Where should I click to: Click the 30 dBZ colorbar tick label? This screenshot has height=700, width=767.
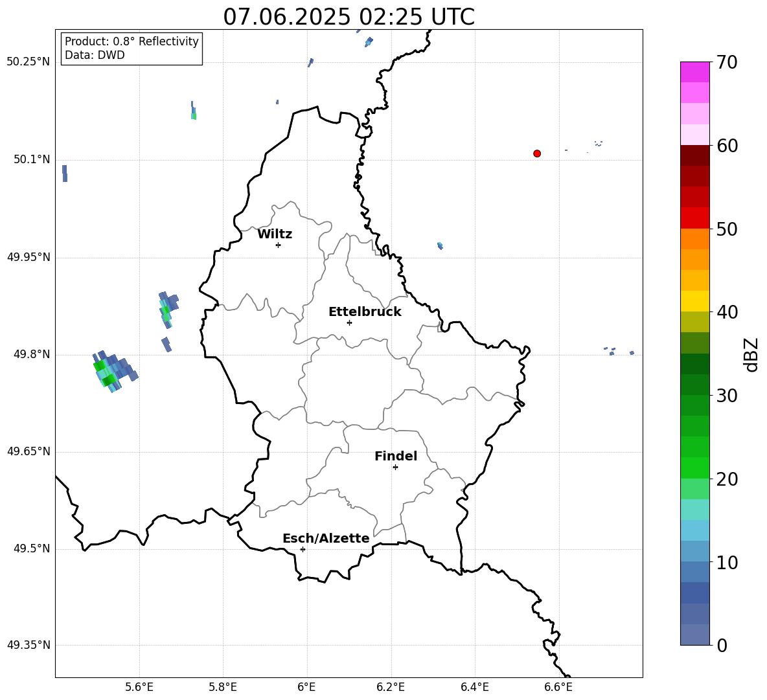[727, 396]
